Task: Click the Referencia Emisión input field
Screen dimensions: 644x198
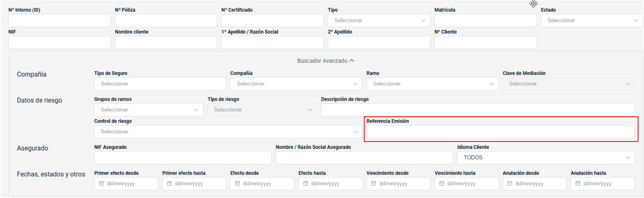Action: [x=500, y=132]
